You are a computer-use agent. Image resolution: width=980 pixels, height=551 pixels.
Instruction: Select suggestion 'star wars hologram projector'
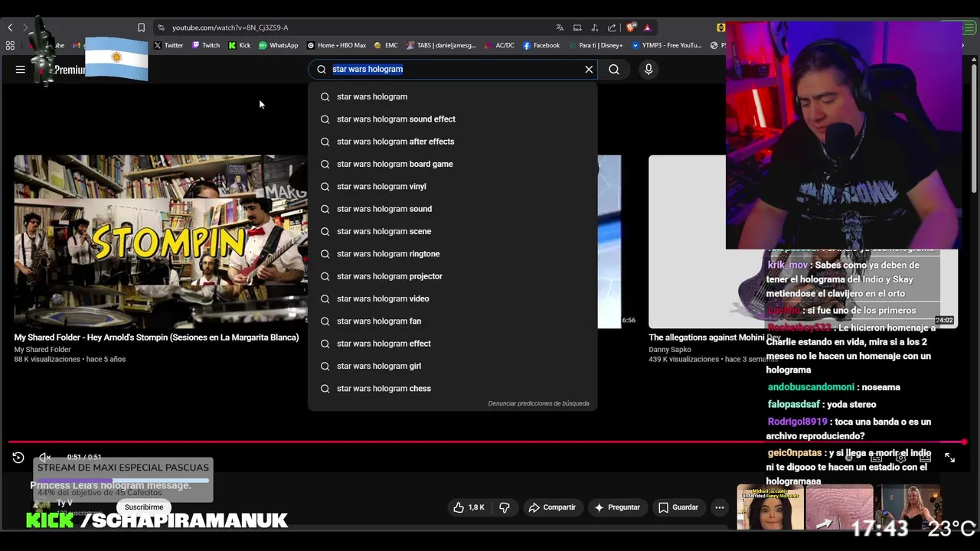pos(452,276)
